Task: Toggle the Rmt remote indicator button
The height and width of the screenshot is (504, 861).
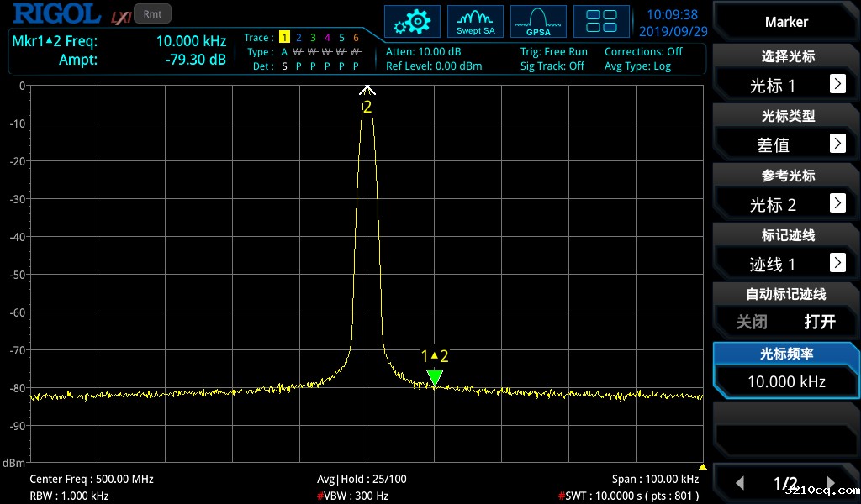Action: pyautogui.click(x=152, y=13)
